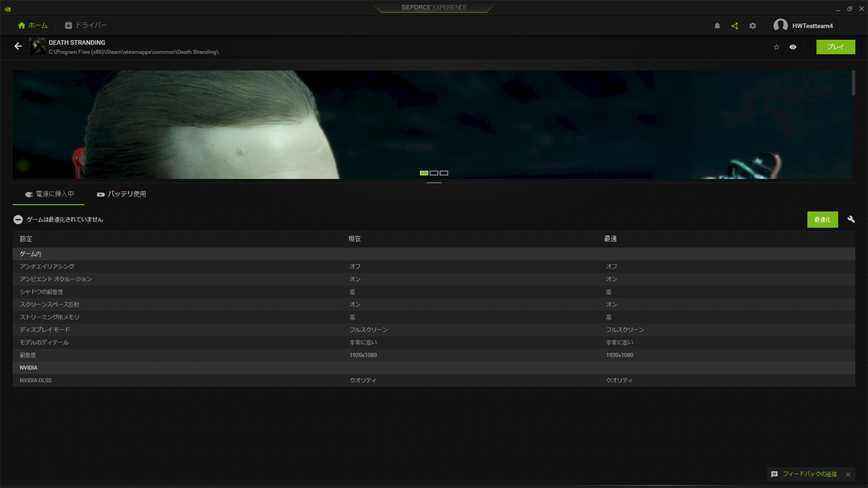The image size is (868, 488).
Task: Click the アンビエント オクルージョン row label
Action: 56,279
